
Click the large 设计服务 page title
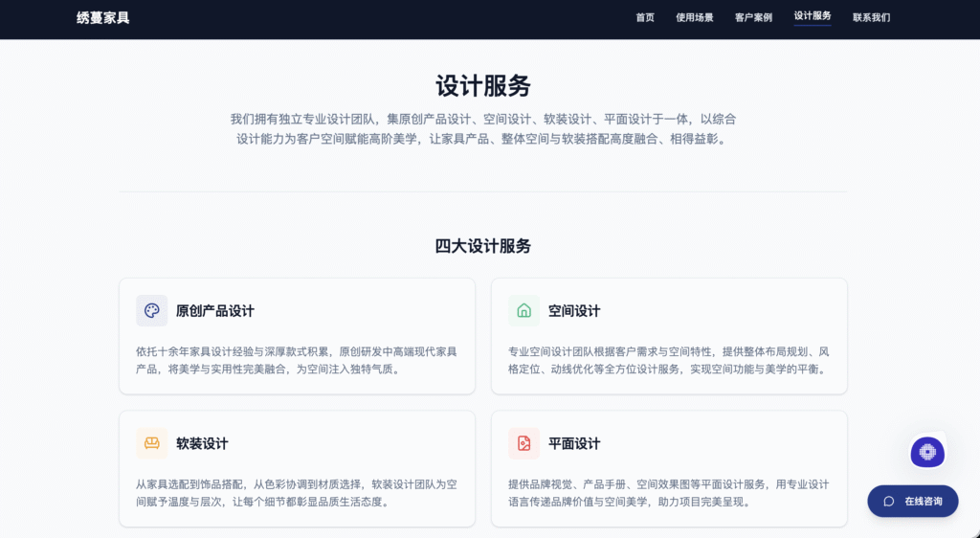(x=483, y=85)
